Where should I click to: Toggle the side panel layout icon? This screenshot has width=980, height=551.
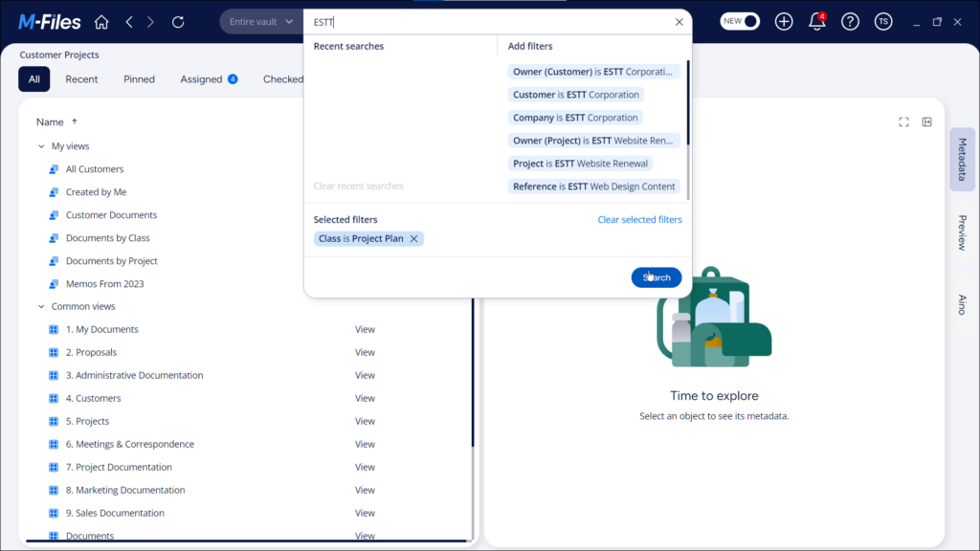click(926, 121)
